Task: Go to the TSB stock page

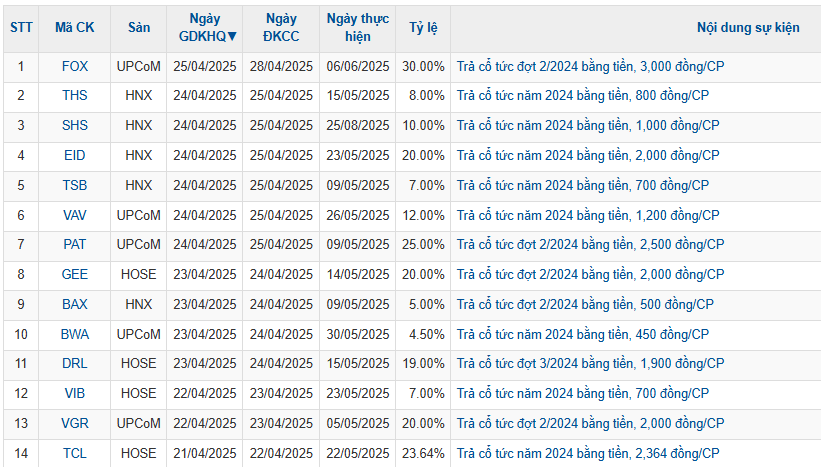Action: coord(74,186)
